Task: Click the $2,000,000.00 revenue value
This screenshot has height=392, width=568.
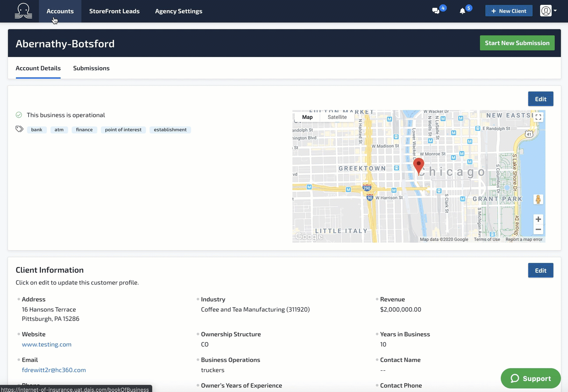Action: (400, 309)
